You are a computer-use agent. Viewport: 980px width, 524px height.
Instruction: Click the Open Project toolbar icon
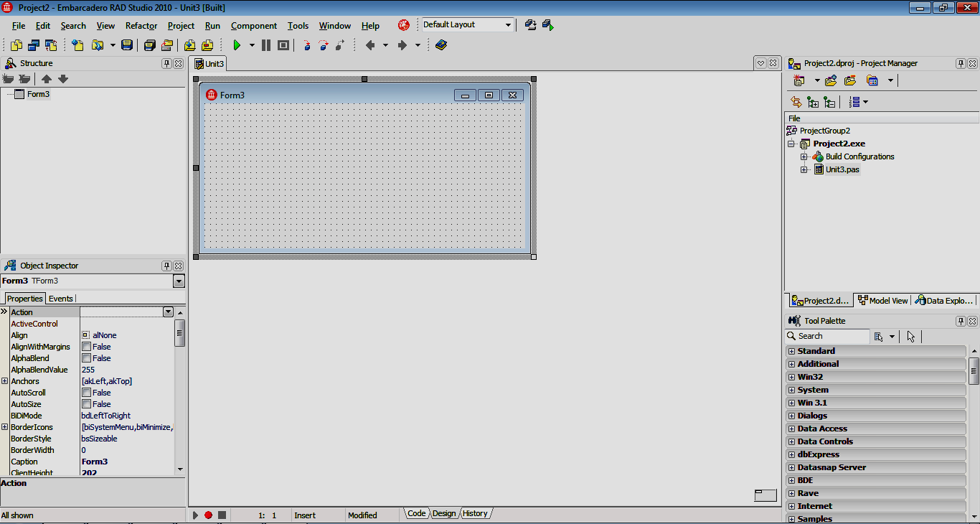(x=166, y=45)
